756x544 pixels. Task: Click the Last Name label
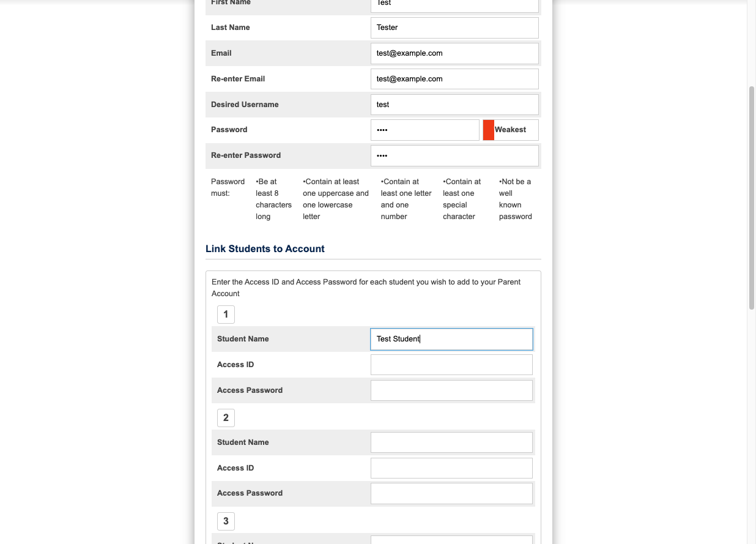[x=231, y=28]
